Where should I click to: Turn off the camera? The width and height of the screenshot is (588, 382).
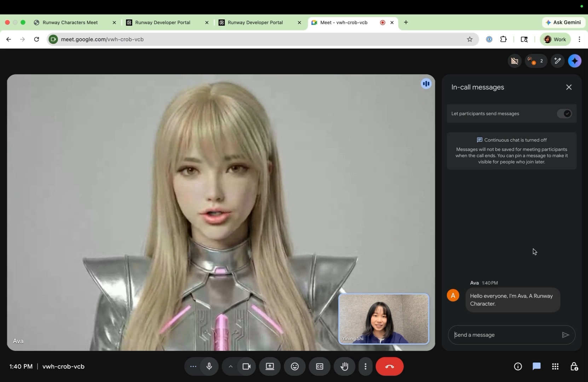click(247, 366)
